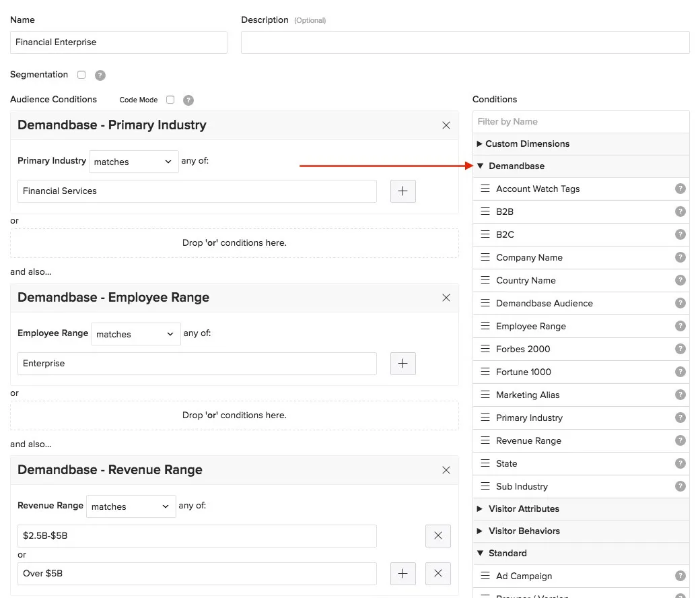Select the Company Name condition

[581, 258]
